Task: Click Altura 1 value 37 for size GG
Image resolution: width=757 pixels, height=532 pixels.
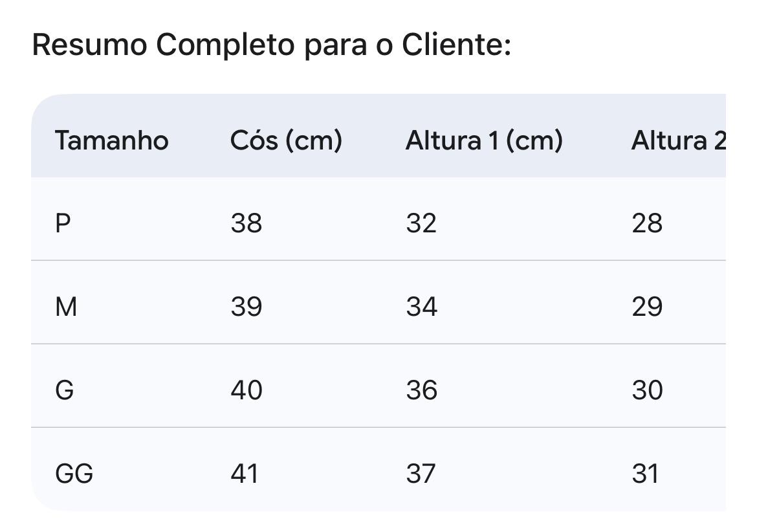Action: pyautogui.click(x=421, y=474)
